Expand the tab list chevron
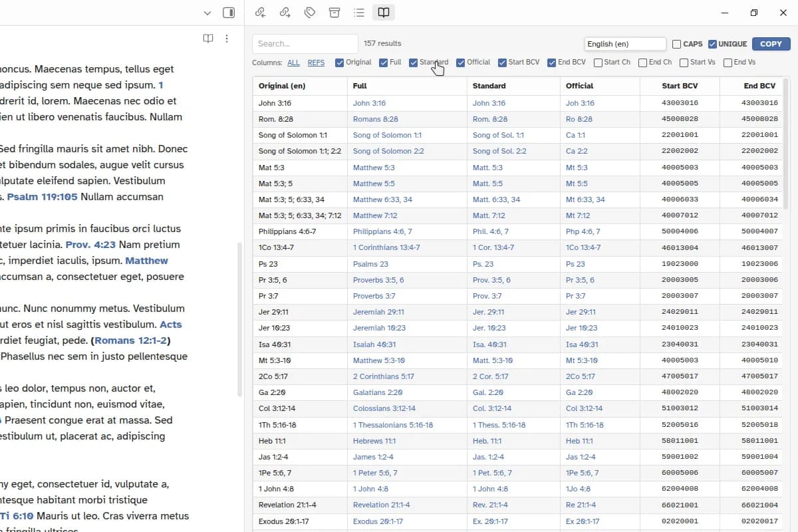 pyautogui.click(x=207, y=13)
